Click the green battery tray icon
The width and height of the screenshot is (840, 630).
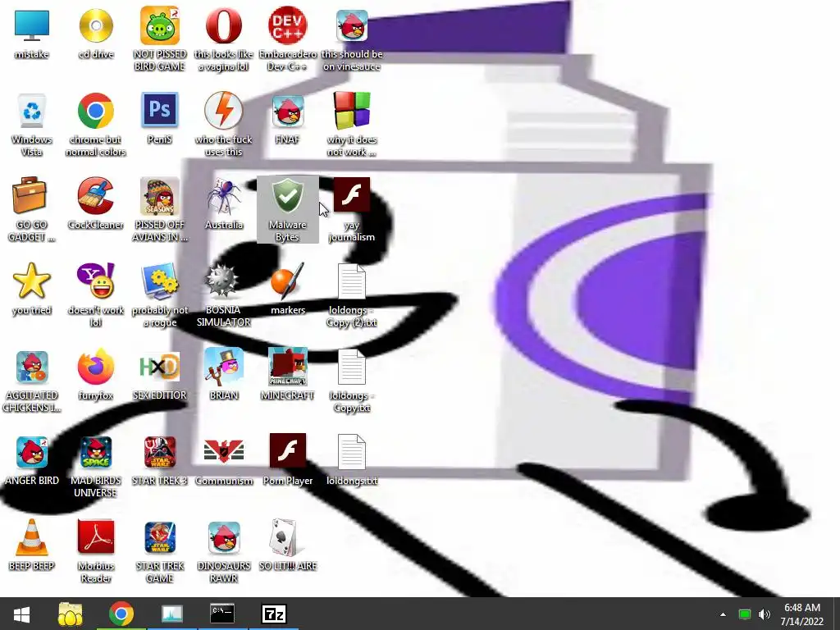point(745,614)
